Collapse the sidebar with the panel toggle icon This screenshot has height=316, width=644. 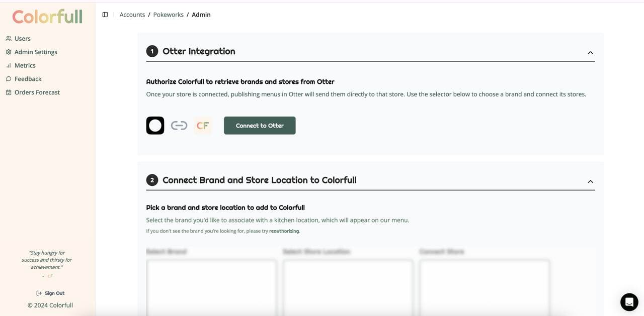(x=105, y=14)
